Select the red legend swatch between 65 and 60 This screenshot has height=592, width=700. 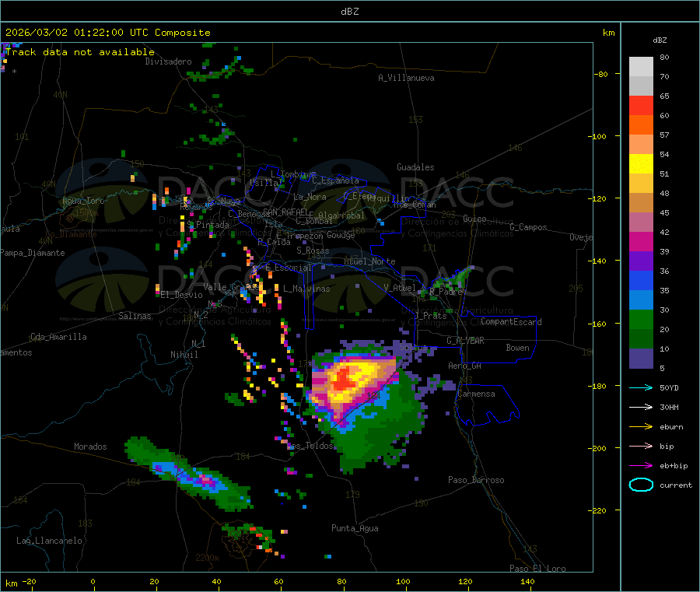pos(641,105)
